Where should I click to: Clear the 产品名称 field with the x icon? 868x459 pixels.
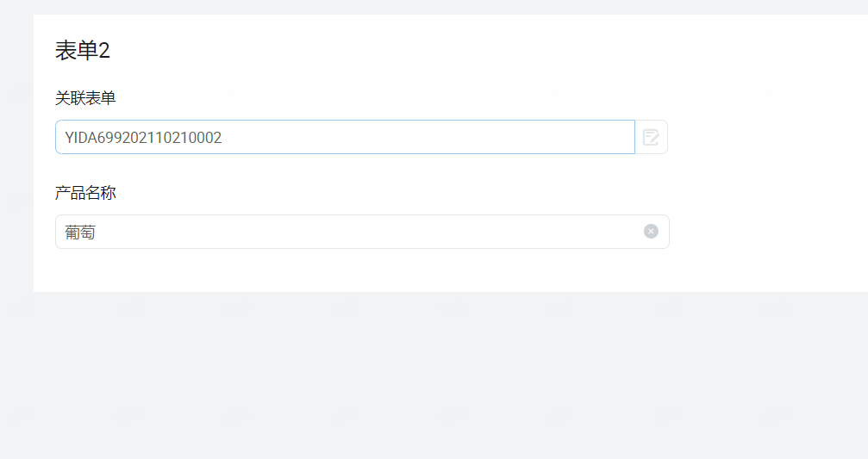coord(651,231)
